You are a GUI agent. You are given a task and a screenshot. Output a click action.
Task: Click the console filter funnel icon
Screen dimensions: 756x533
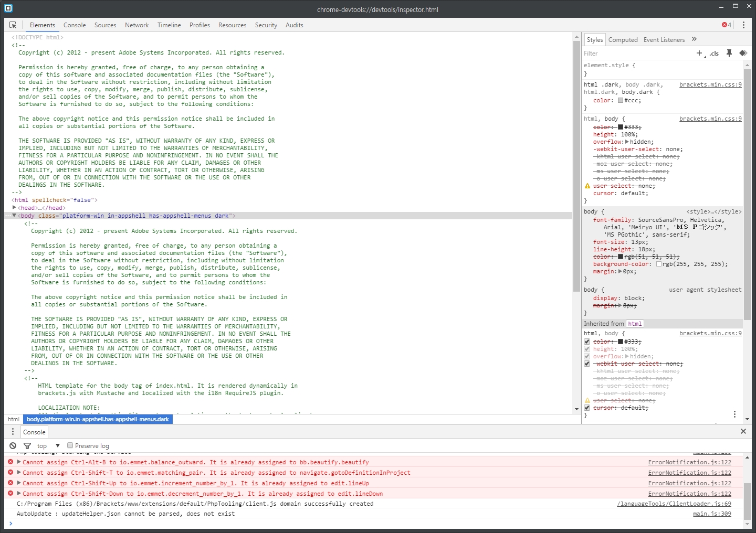pyautogui.click(x=27, y=446)
